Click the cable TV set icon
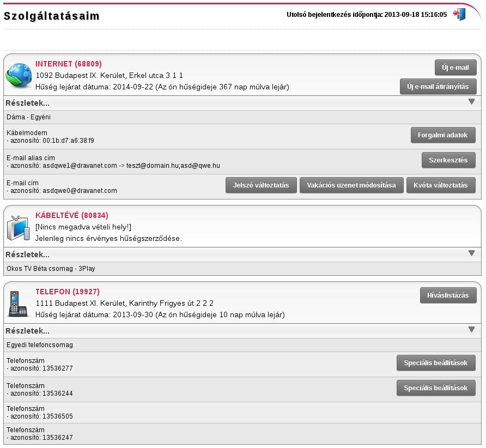The width and height of the screenshot is (486, 448). coord(19,228)
